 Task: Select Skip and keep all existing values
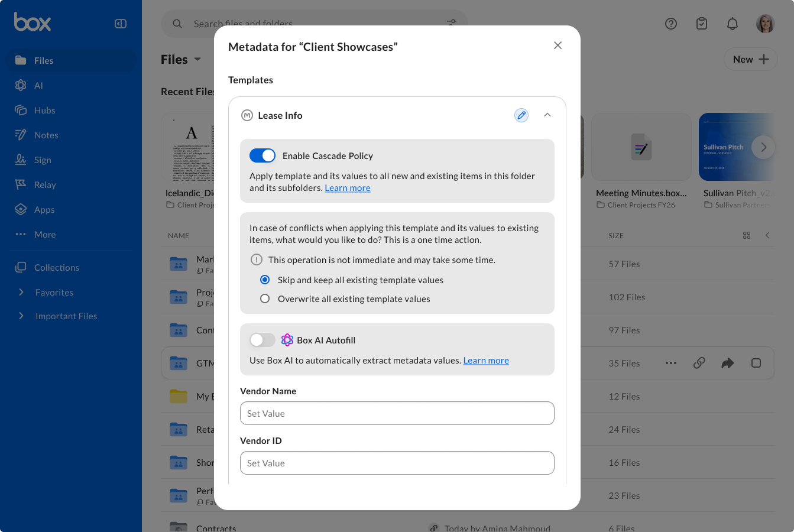[265, 280]
